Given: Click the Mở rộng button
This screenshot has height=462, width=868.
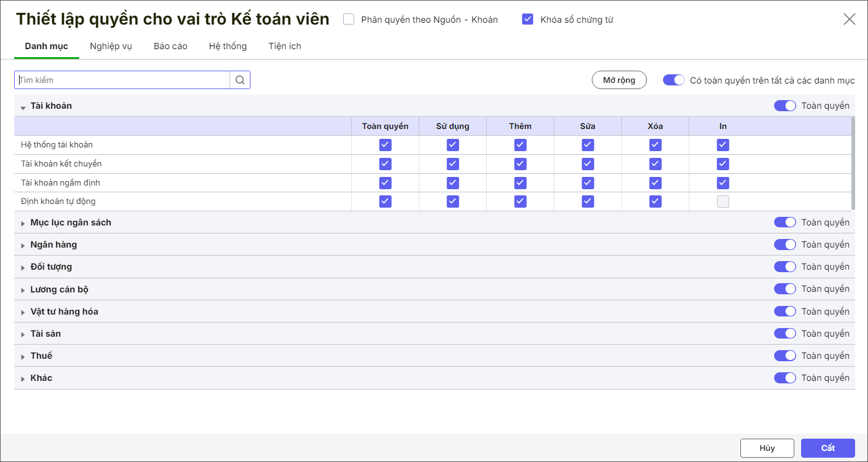Looking at the screenshot, I should tap(619, 80).
